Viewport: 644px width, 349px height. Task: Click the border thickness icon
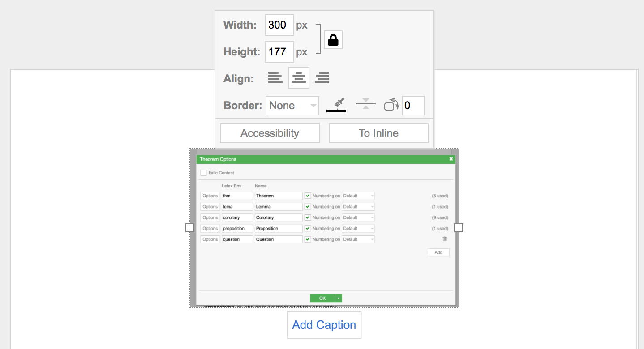(x=366, y=105)
